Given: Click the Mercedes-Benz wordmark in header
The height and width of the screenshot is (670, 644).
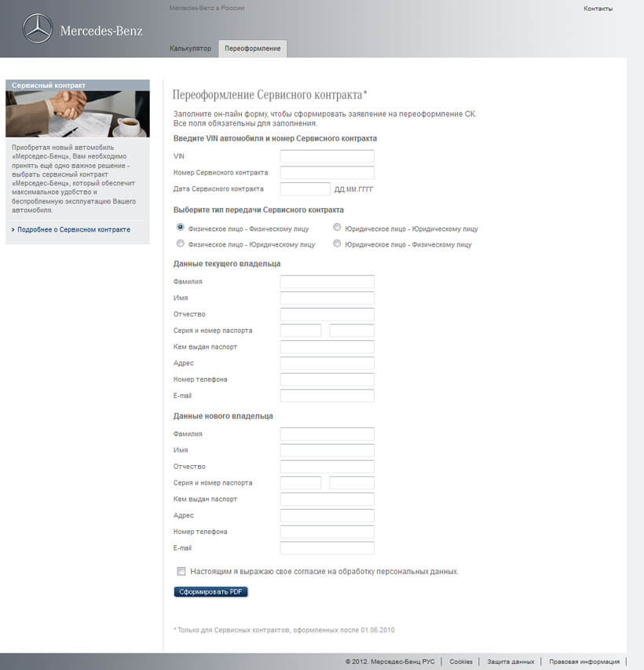Looking at the screenshot, I should click(101, 31).
